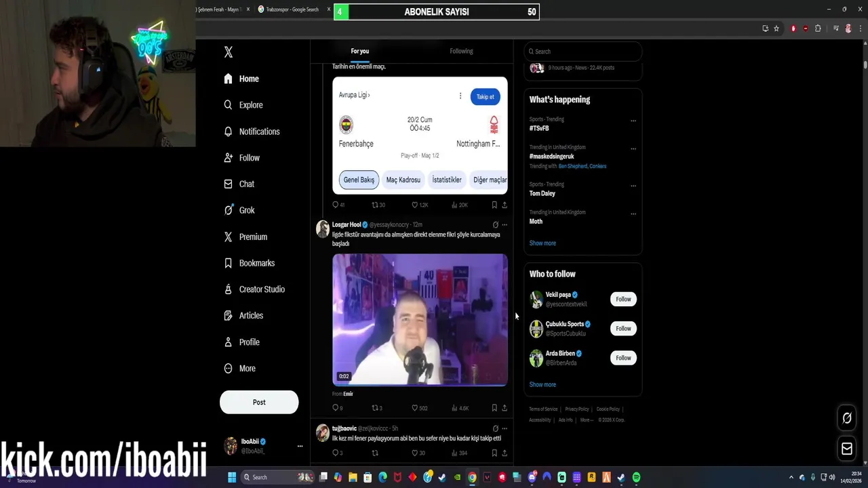Open Chrome extensions puzzle icon

[x=818, y=28]
